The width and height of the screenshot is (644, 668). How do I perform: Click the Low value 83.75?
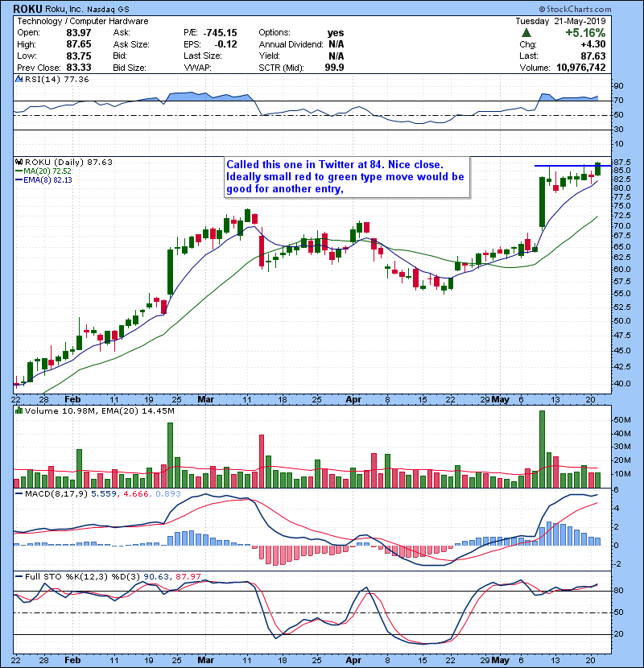[79, 56]
